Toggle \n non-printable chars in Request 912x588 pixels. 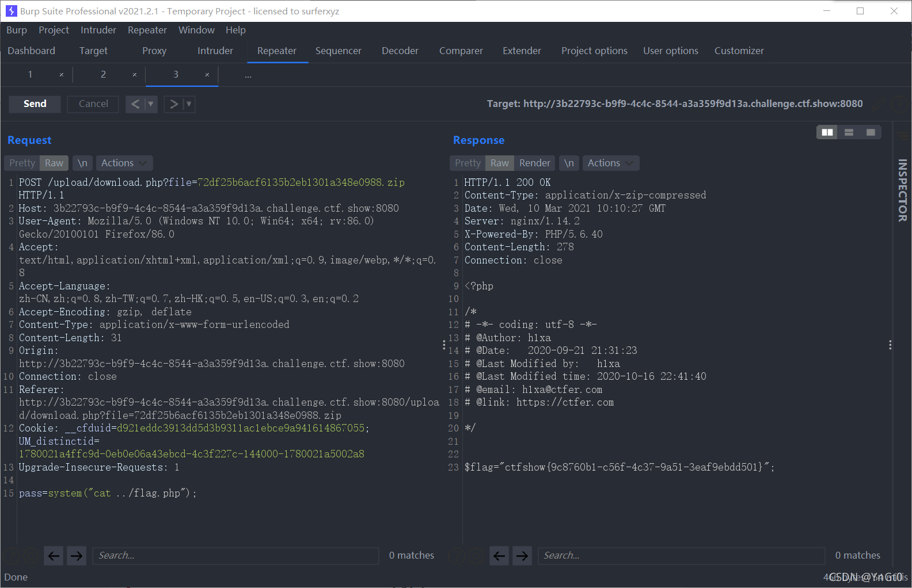pyautogui.click(x=82, y=163)
